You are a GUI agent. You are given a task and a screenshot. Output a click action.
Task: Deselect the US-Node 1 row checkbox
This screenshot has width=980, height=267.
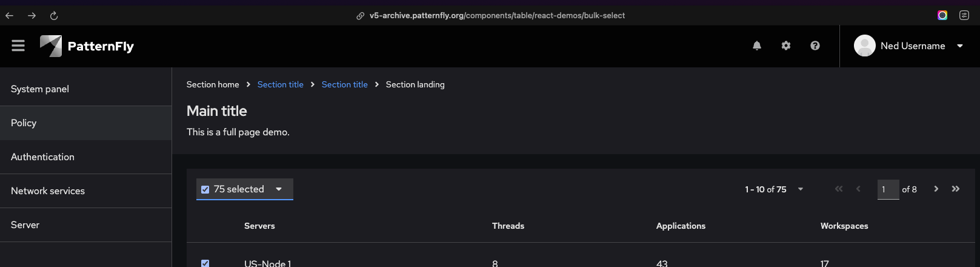click(x=205, y=263)
